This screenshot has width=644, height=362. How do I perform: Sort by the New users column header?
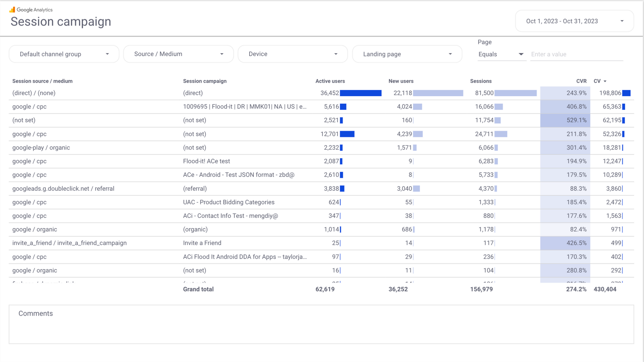401,81
